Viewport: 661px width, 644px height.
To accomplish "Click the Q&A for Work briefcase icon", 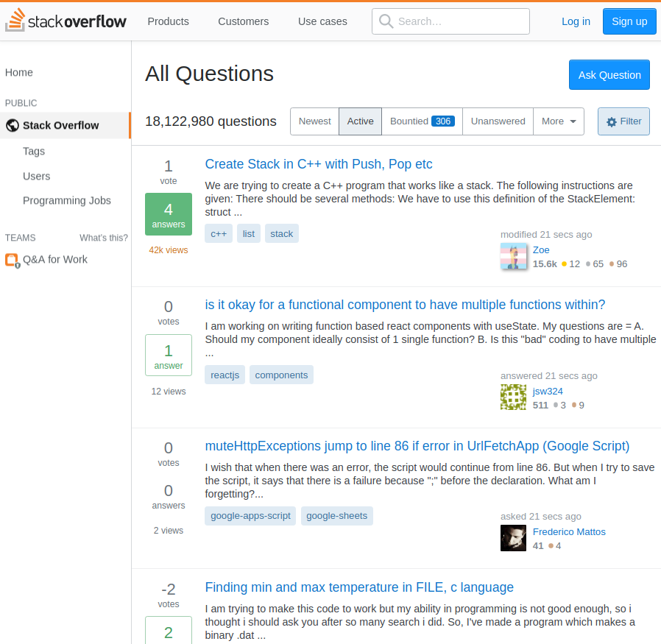I will [x=13, y=260].
